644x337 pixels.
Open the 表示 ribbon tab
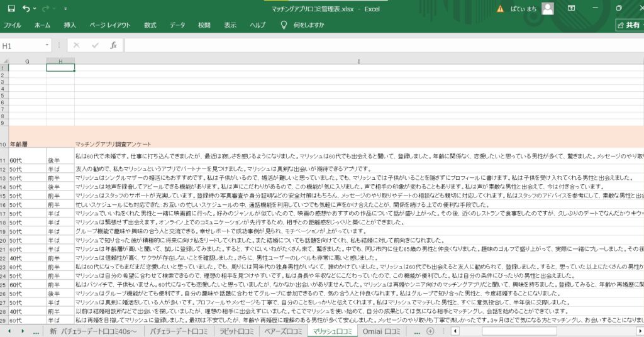[230, 25]
